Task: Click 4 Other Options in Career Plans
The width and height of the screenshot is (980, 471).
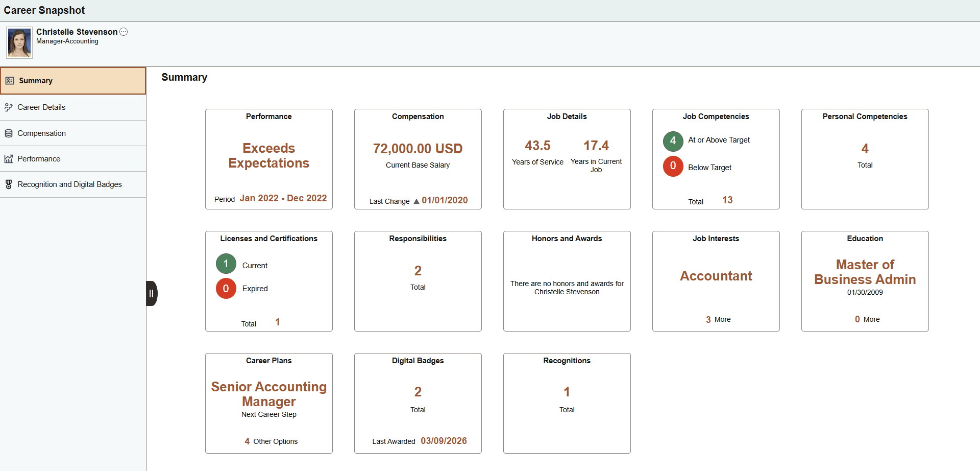Action: 271,441
